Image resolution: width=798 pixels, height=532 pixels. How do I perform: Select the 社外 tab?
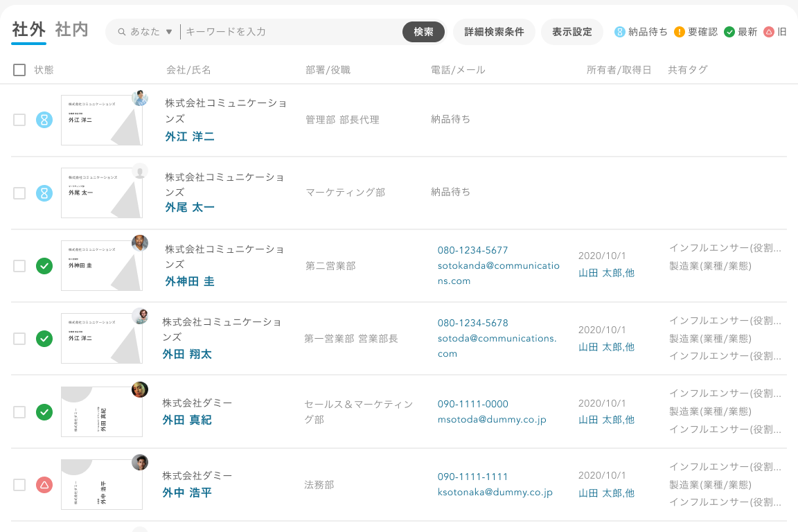pyautogui.click(x=28, y=30)
